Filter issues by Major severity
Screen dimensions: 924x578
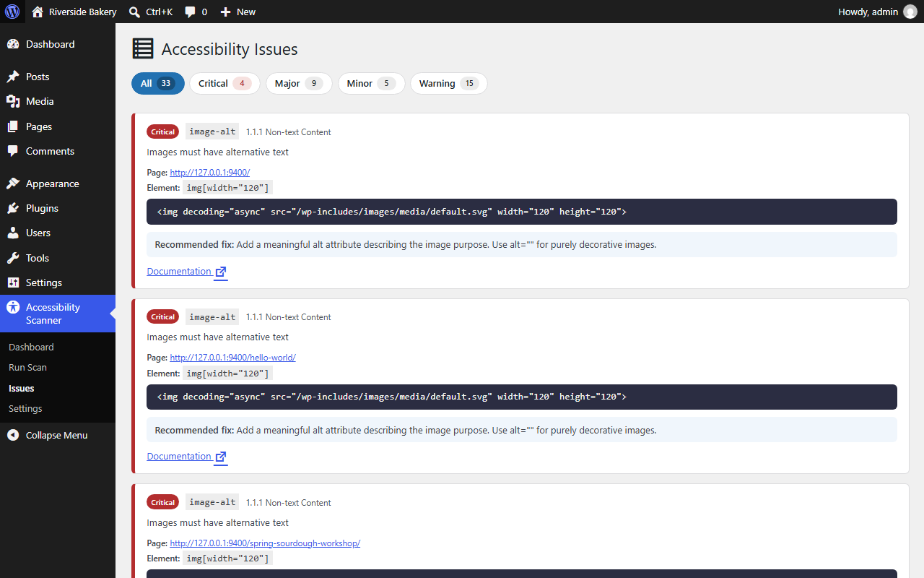[299, 83]
